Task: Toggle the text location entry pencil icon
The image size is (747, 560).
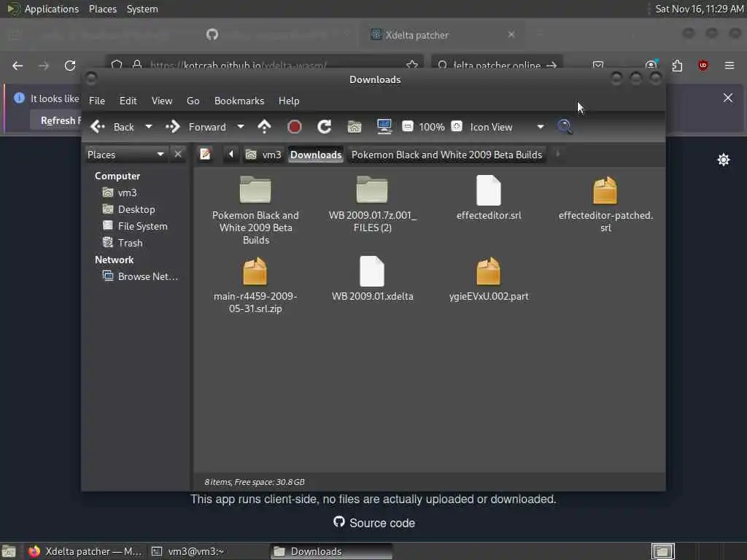Action: pyautogui.click(x=205, y=155)
